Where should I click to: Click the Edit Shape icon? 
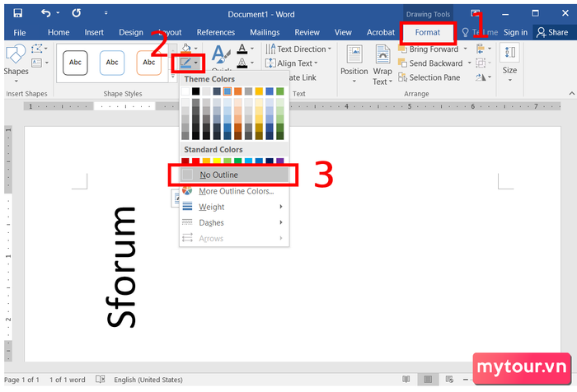37,49
